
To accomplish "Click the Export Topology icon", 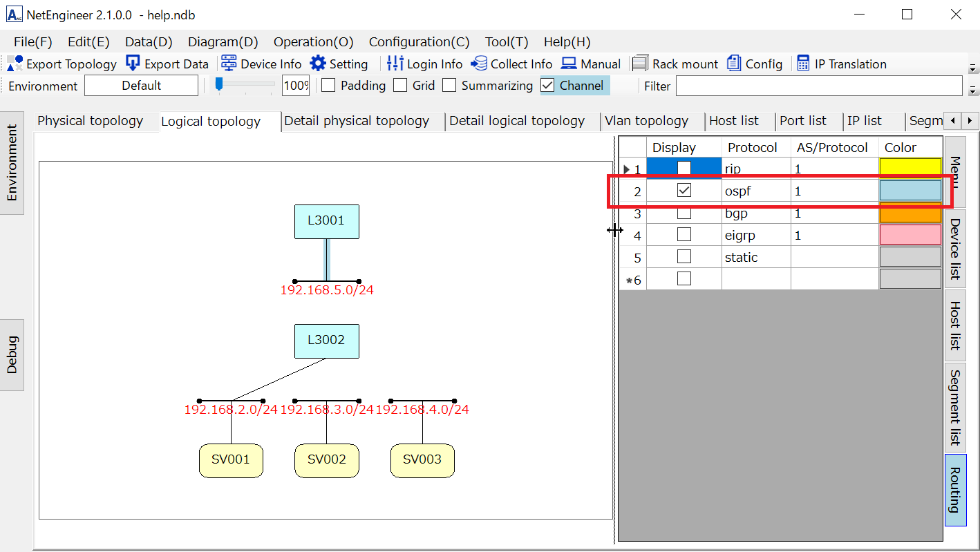I will [x=15, y=64].
